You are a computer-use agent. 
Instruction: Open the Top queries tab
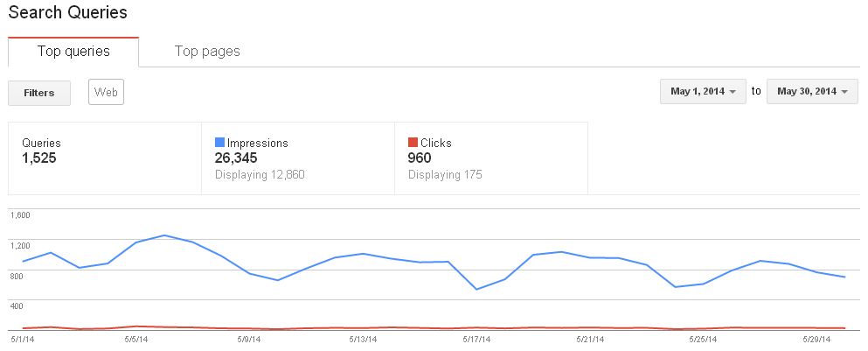(73, 52)
